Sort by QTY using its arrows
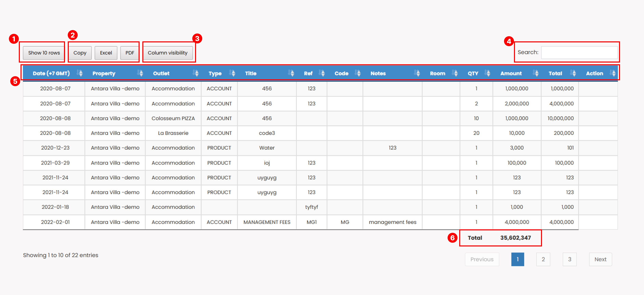 (487, 73)
